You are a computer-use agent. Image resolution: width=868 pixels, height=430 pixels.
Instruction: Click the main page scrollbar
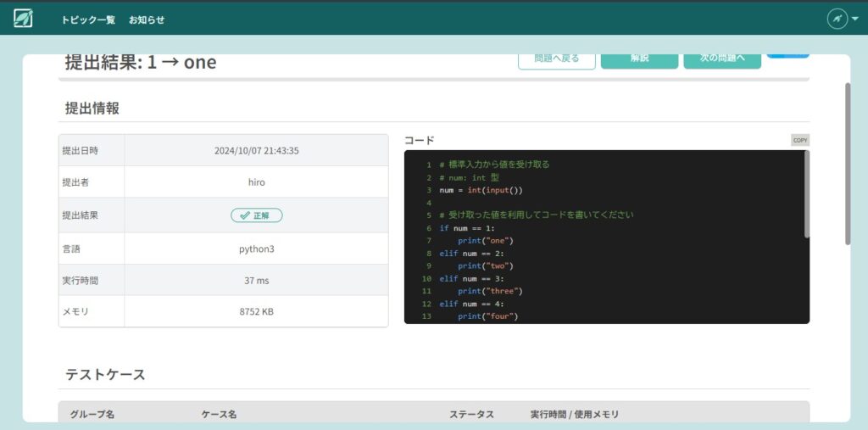(x=847, y=161)
